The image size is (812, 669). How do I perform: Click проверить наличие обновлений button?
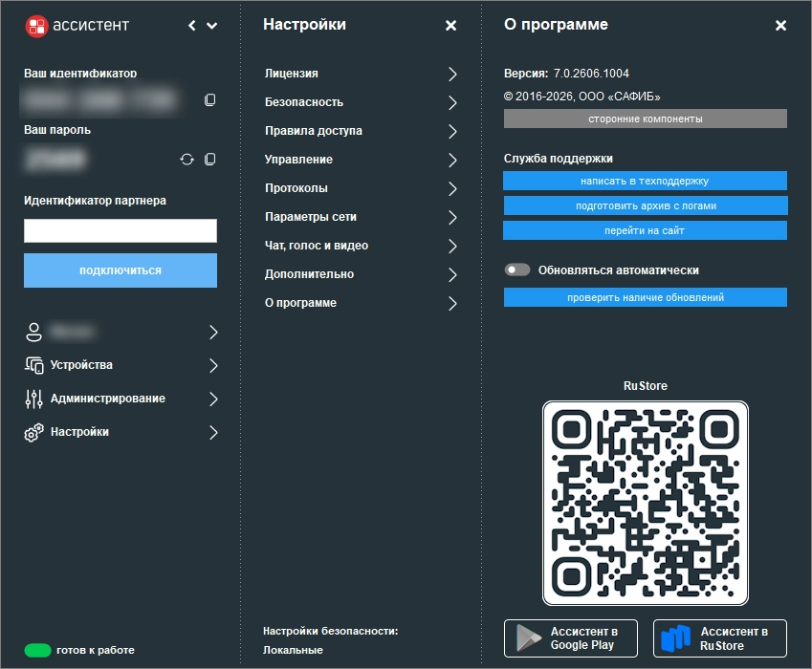[x=646, y=297]
